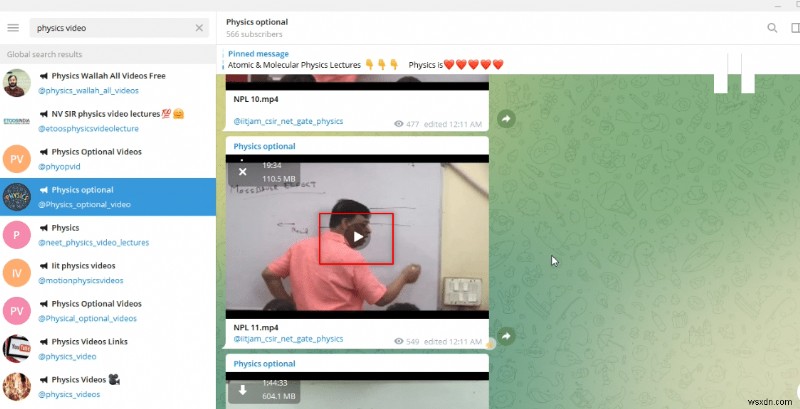800x409 pixels.
Task: Click the YouTube-logo channel avatar
Action: (x=17, y=349)
